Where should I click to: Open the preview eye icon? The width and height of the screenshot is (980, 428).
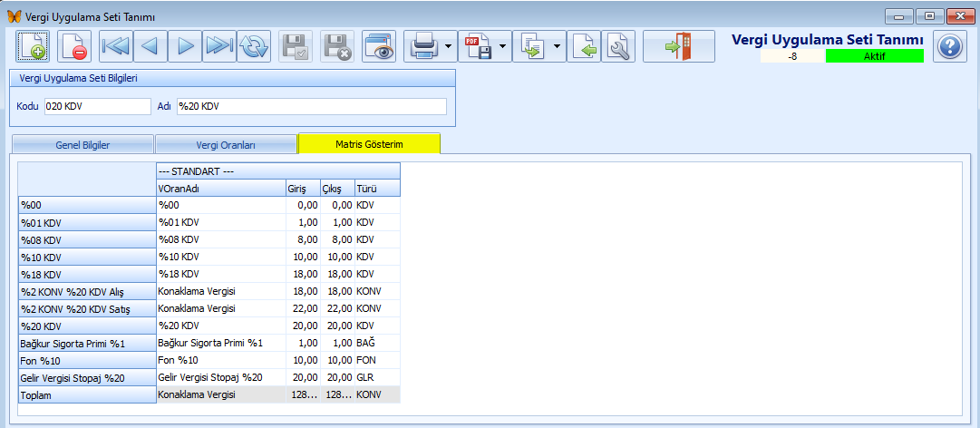(379, 46)
